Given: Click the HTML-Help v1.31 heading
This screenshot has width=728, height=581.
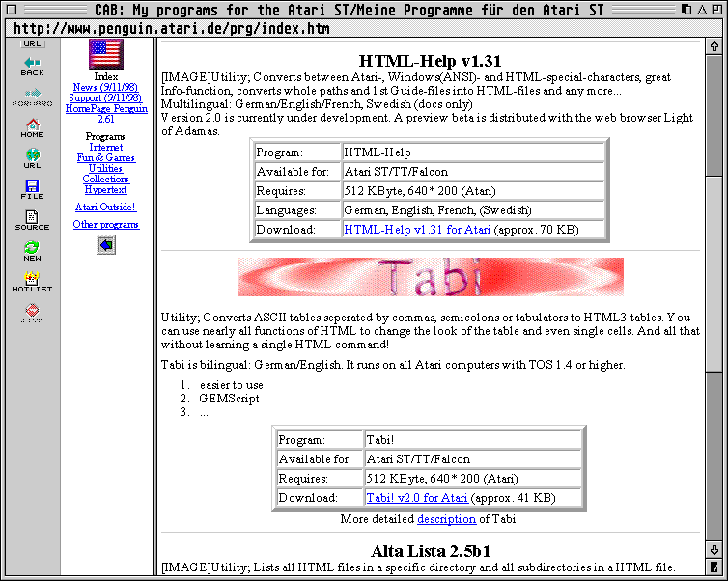Looking at the screenshot, I should click(x=430, y=61).
